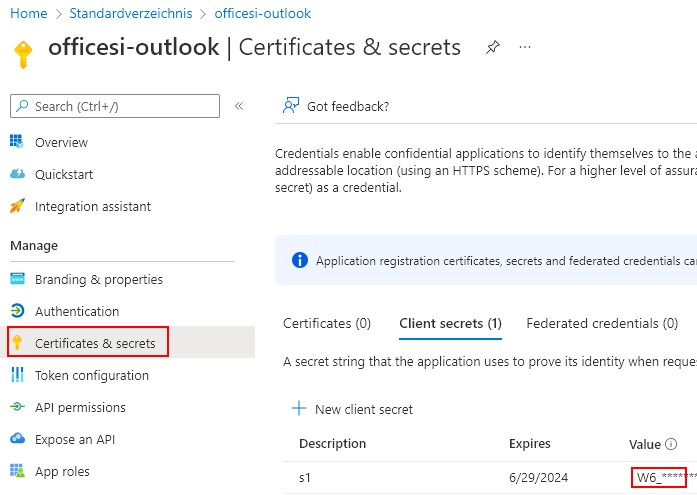
Task: Click the Home breadcrumb link
Action: pyautogui.click(x=28, y=13)
